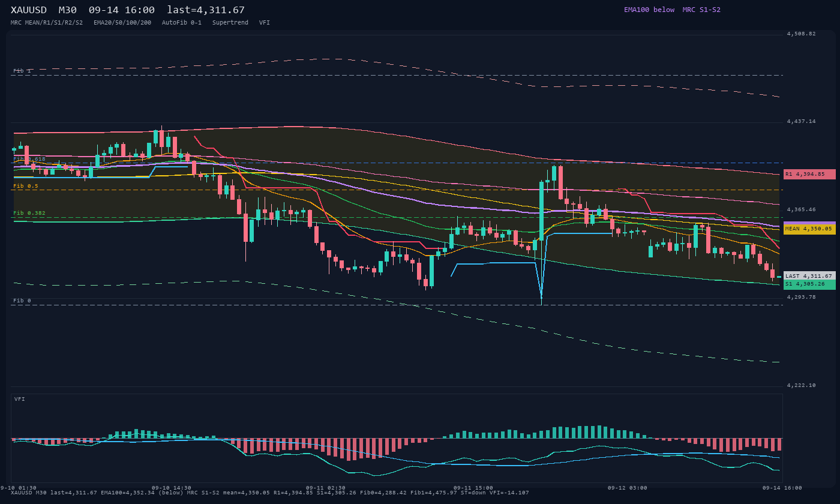Click the 'EMA100 below' status text

pyautogui.click(x=649, y=10)
